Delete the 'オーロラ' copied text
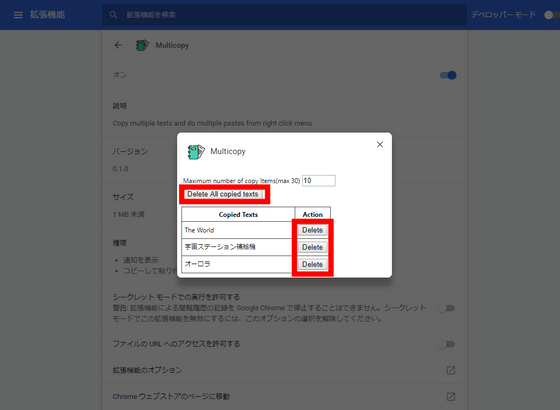The image size is (560, 410). (312, 264)
